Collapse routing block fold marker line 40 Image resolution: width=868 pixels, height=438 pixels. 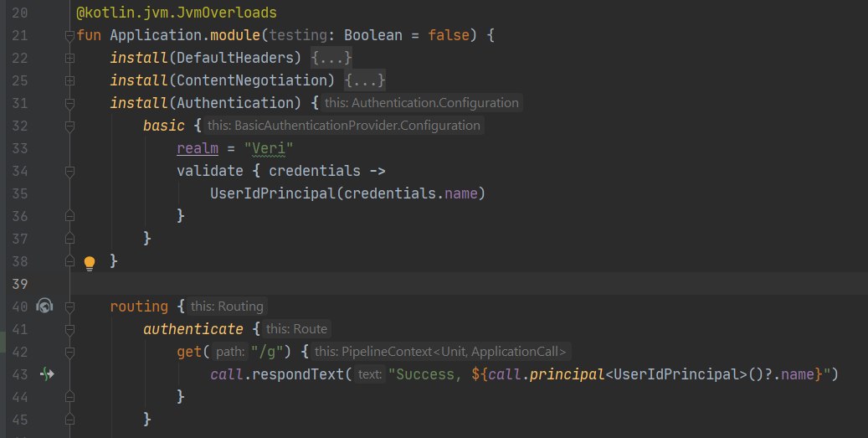click(x=69, y=307)
